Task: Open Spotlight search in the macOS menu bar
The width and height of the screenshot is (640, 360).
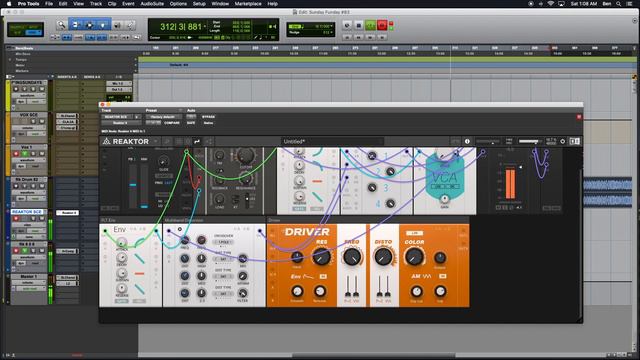Action: pyautogui.click(x=619, y=4)
